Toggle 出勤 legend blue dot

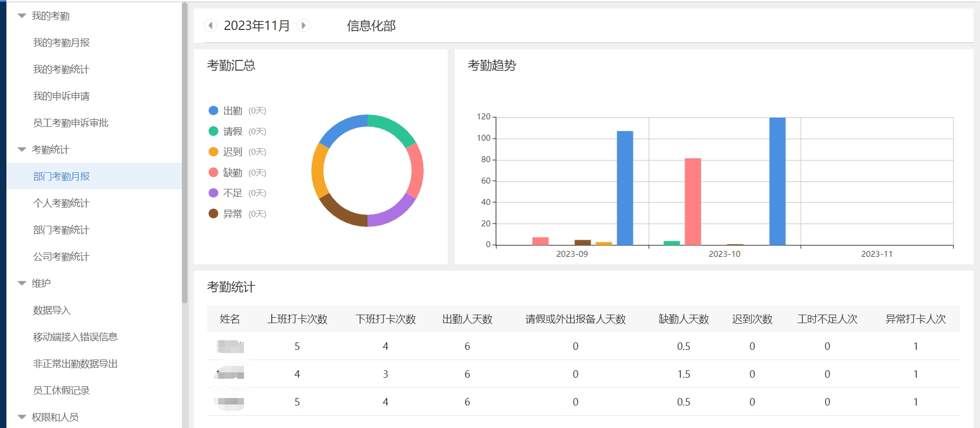213,111
